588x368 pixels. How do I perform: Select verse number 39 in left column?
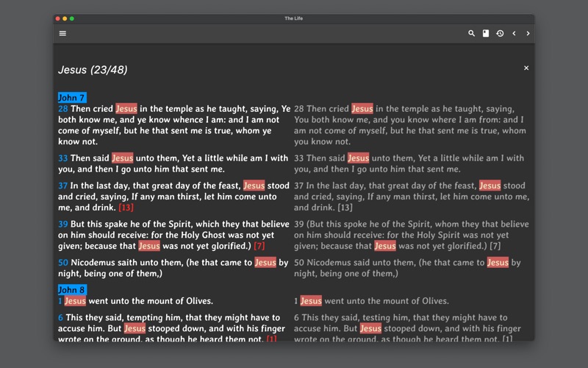click(63, 224)
